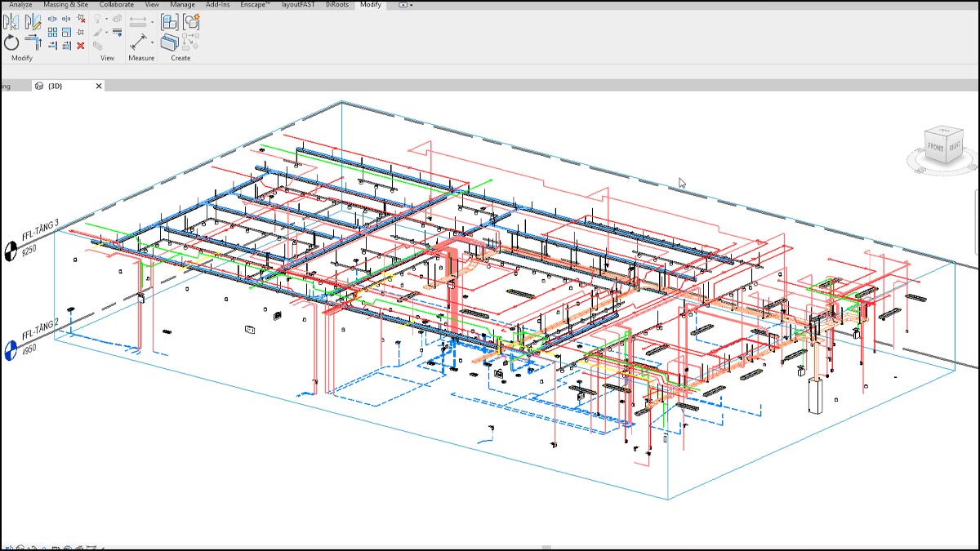
Task: Switch to the Collaborate tab
Action: point(116,5)
